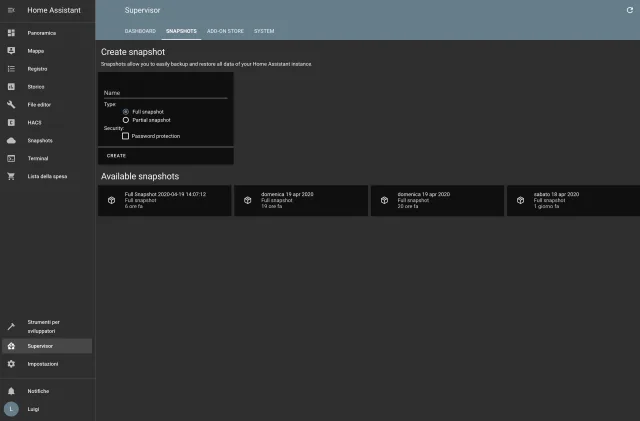This screenshot has height=421, width=640.
Task: Open the Full Snapshot 2020-04-19 14:07:12 card
Action: tap(164, 200)
